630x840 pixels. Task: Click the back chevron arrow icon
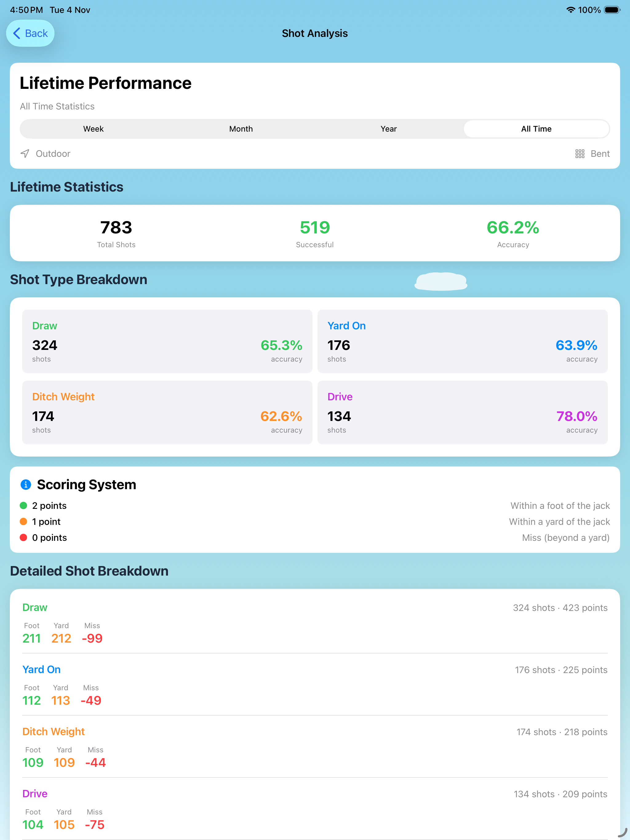click(17, 34)
